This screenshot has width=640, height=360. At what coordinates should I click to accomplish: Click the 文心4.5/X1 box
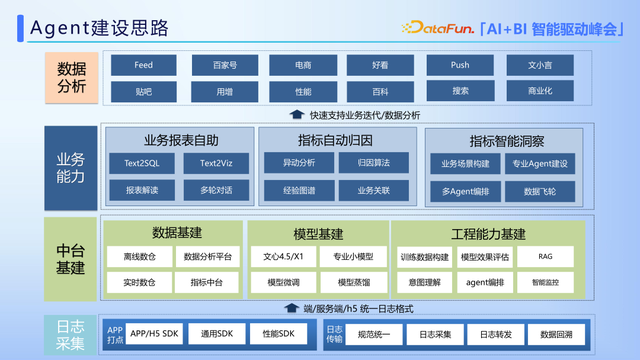(283, 257)
